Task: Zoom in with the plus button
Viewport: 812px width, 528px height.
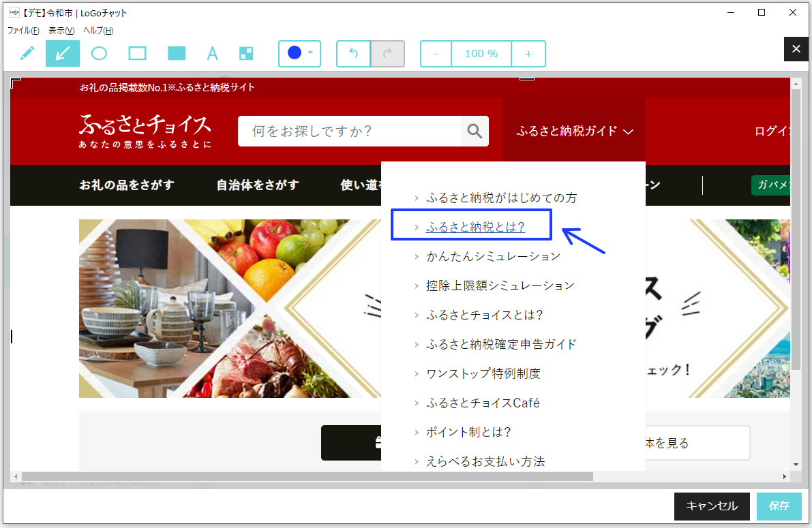Action: point(528,54)
